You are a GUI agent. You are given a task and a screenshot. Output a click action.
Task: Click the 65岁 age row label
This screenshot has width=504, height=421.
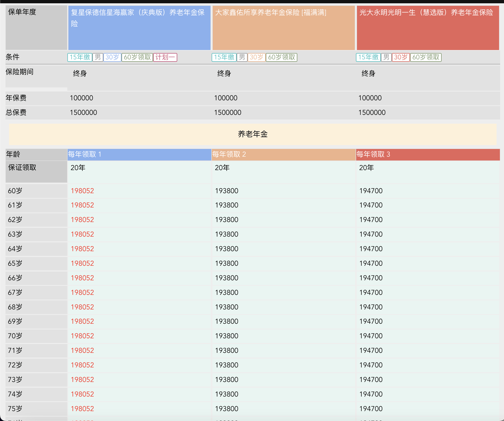(15, 264)
